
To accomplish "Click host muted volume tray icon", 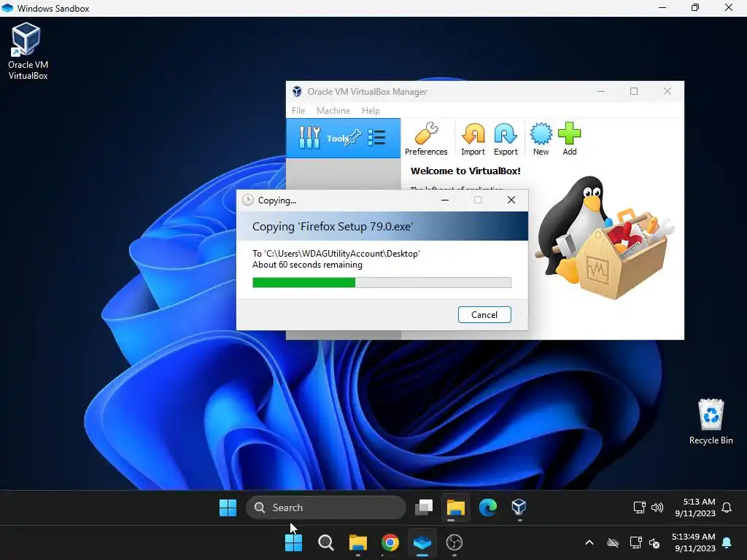I will (x=654, y=542).
